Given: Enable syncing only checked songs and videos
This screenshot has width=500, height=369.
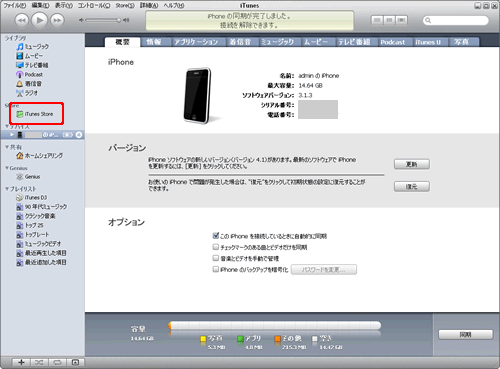Looking at the screenshot, I should (216, 247).
